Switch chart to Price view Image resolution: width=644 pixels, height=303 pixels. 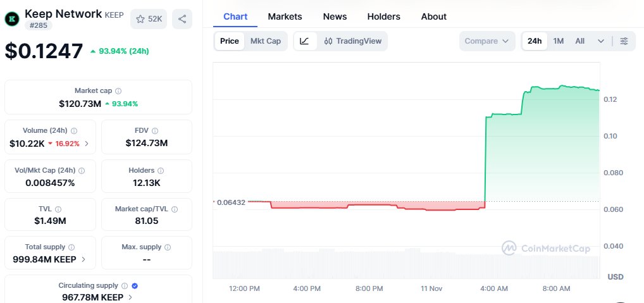tap(229, 41)
